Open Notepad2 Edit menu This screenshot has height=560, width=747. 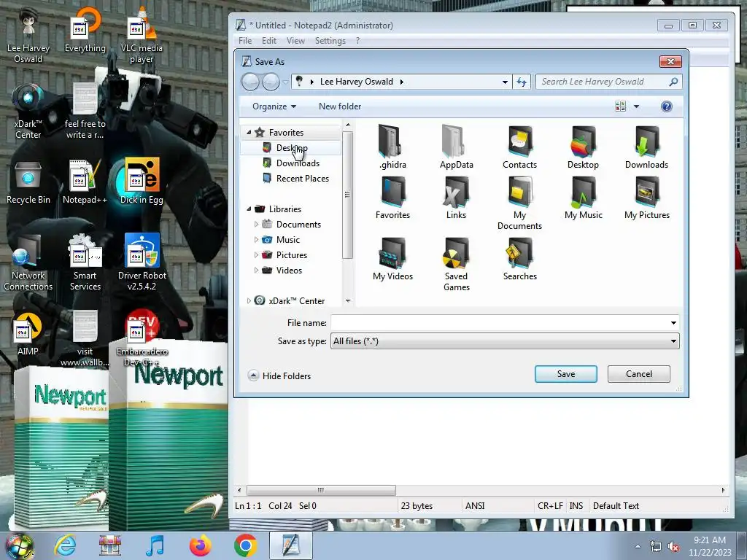click(269, 41)
